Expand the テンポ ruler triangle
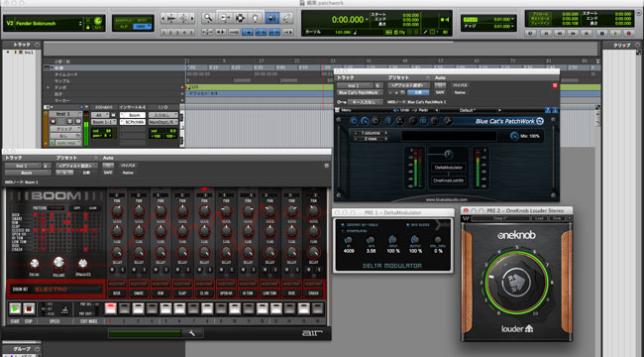 (49, 87)
